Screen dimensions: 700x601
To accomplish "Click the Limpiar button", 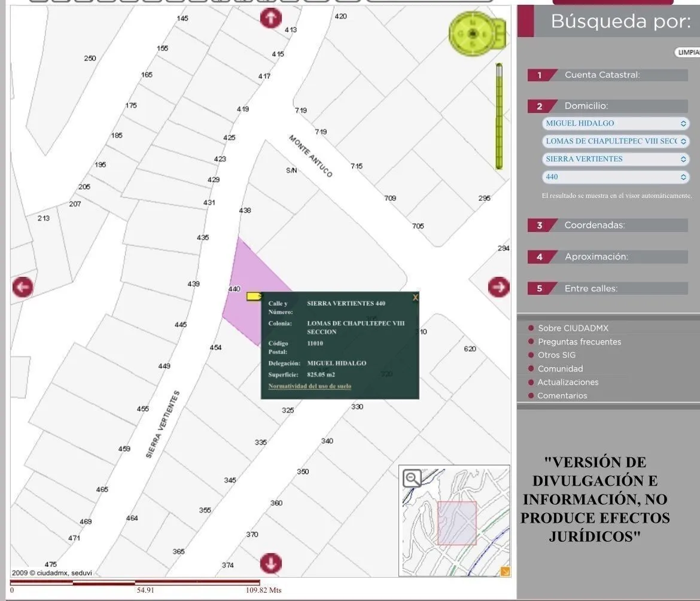I will [687, 52].
